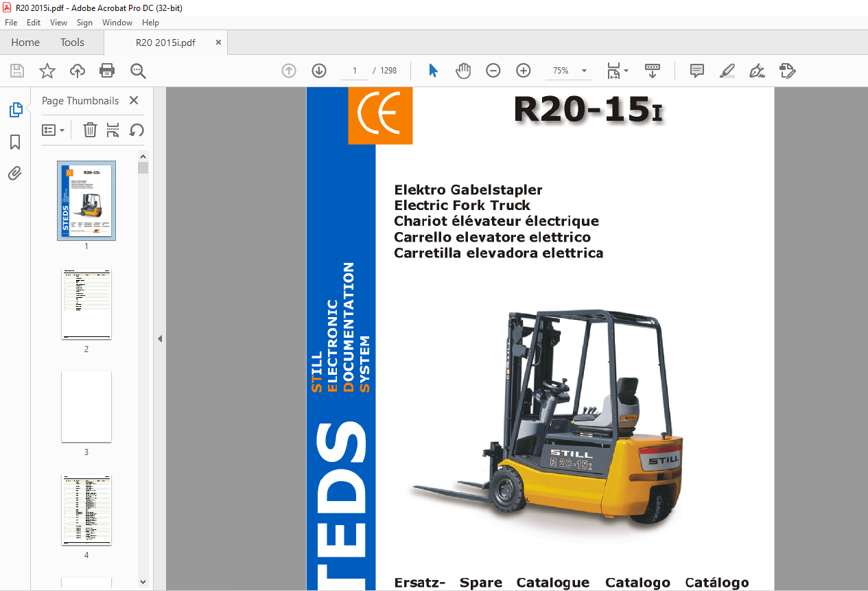Viewport: 868px width, 591px height.
Task: Open thumbnail options menu dropdown
Action: (54, 130)
